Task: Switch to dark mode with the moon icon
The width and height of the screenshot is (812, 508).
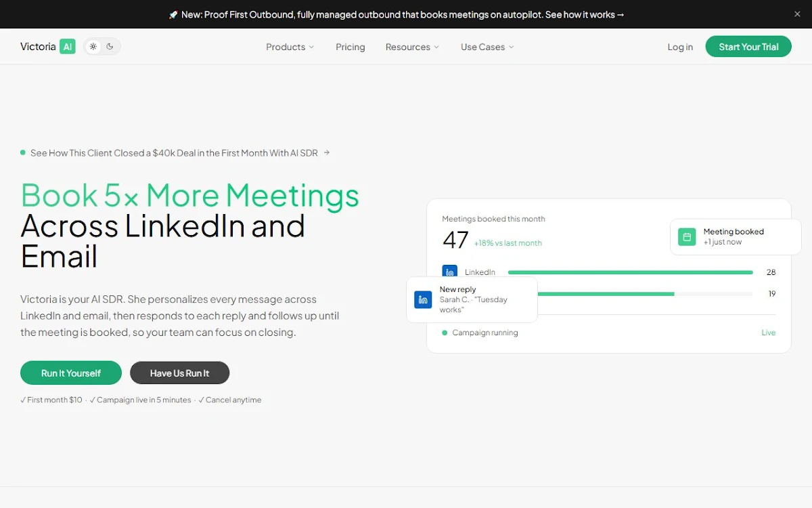Action: (110, 47)
